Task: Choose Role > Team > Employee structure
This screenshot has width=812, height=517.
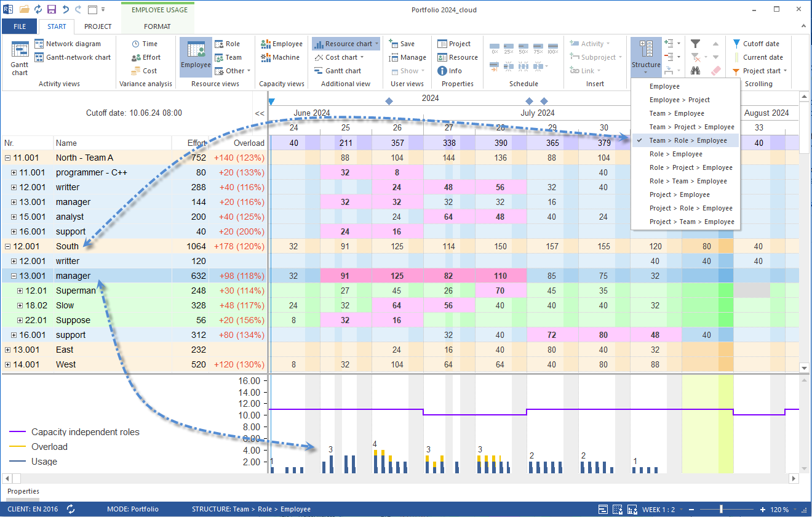Action: click(x=688, y=181)
